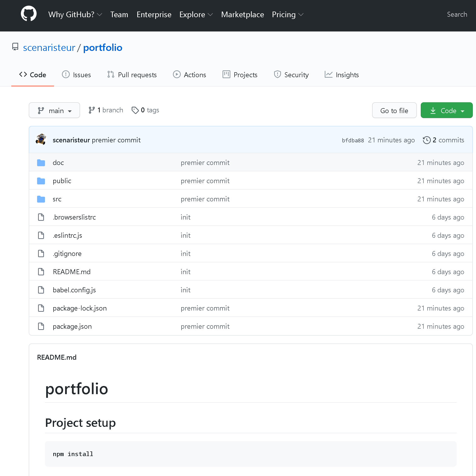Image resolution: width=476 pixels, height=476 pixels.
Task: Click the tags icon showing 0 tags
Action: (135, 110)
